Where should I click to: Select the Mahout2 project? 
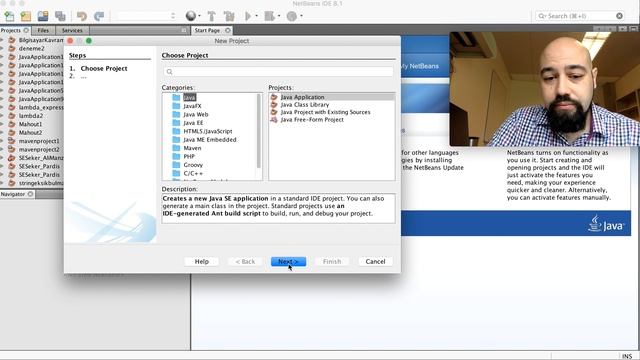(30, 132)
